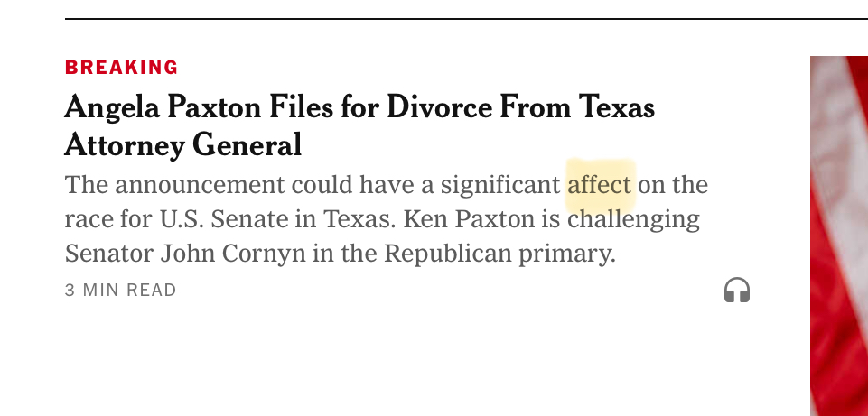Image resolution: width=868 pixels, height=416 pixels.
Task: Click the word "race" in the summary
Action: (x=85, y=219)
